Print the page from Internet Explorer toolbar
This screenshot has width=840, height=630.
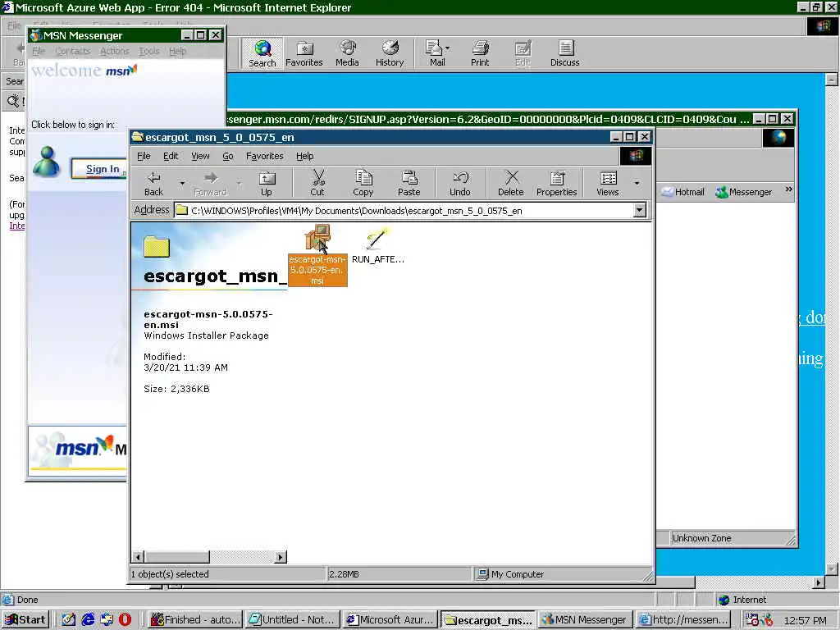480,53
